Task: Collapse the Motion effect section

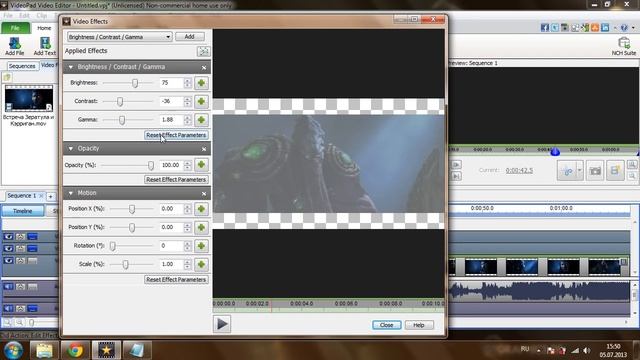Action: pyautogui.click(x=71, y=193)
